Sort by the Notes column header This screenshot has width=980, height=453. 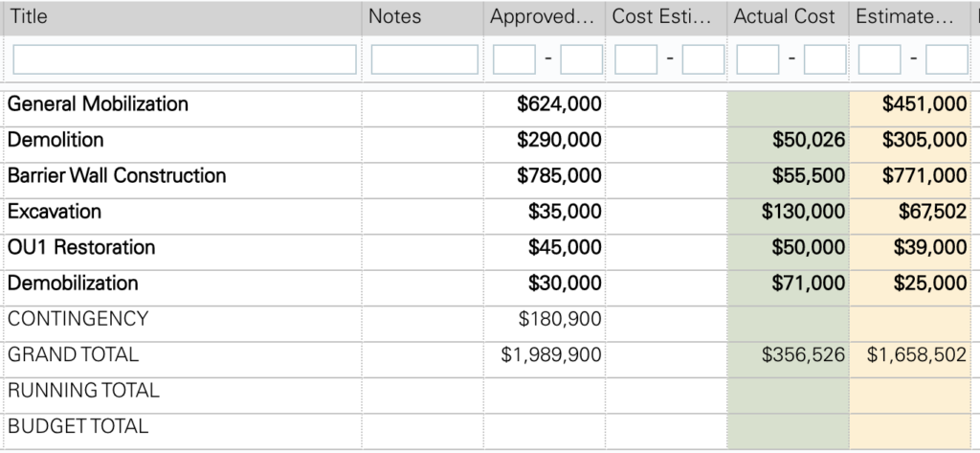(422, 17)
